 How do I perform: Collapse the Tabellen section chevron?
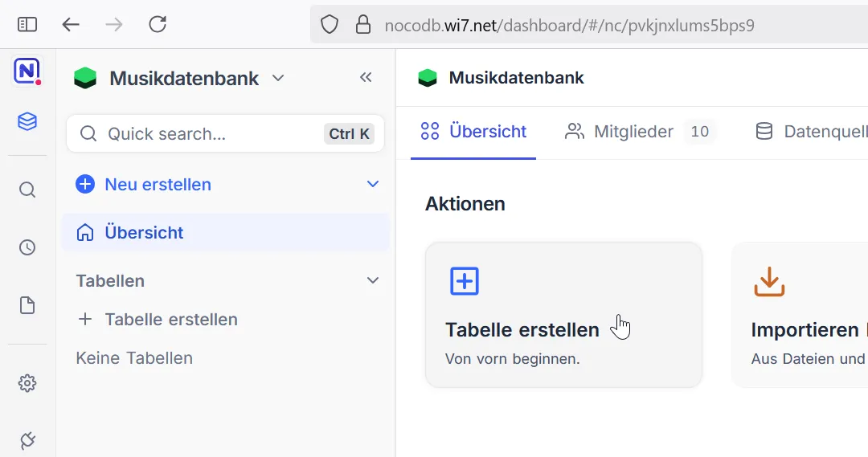click(x=373, y=280)
